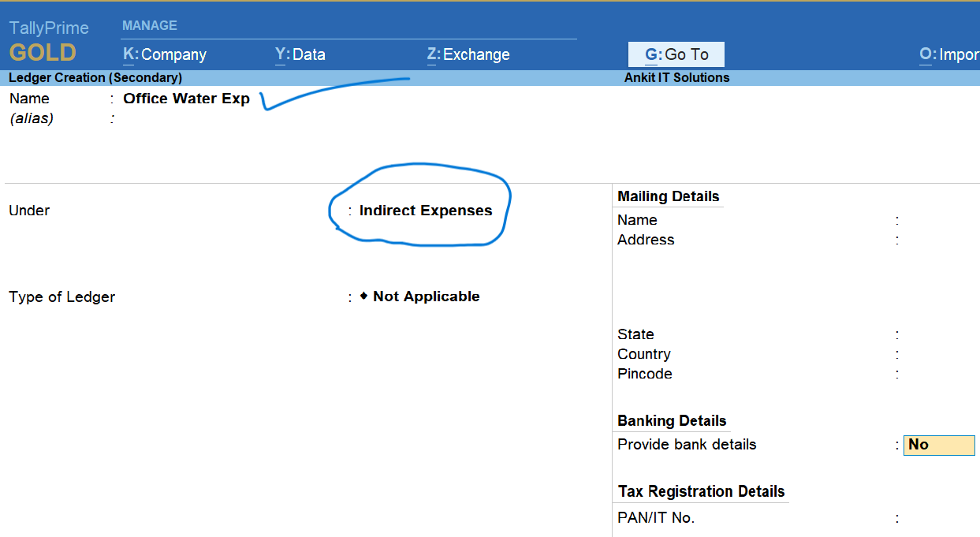
Task: Open the Y: Data menu
Action: pyautogui.click(x=300, y=54)
